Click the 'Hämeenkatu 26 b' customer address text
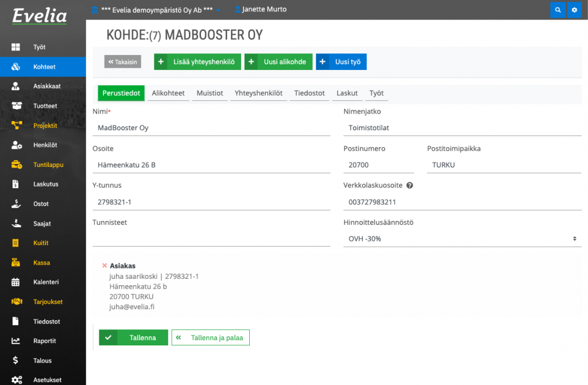Viewport: 588px width, 385px height. pos(138,286)
